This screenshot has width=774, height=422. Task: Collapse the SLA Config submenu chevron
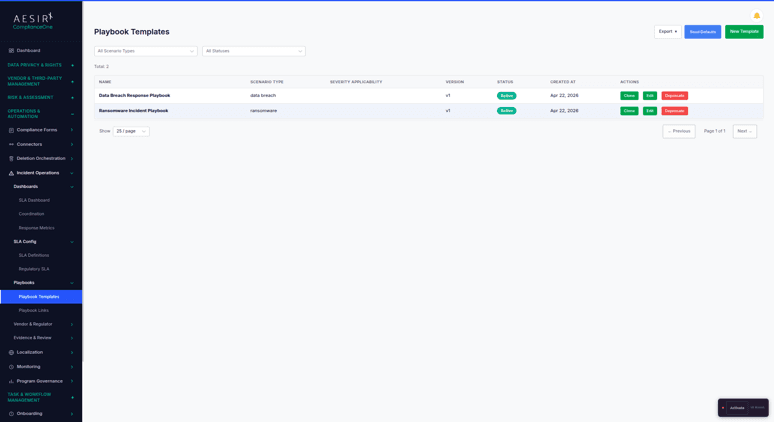pos(72,242)
